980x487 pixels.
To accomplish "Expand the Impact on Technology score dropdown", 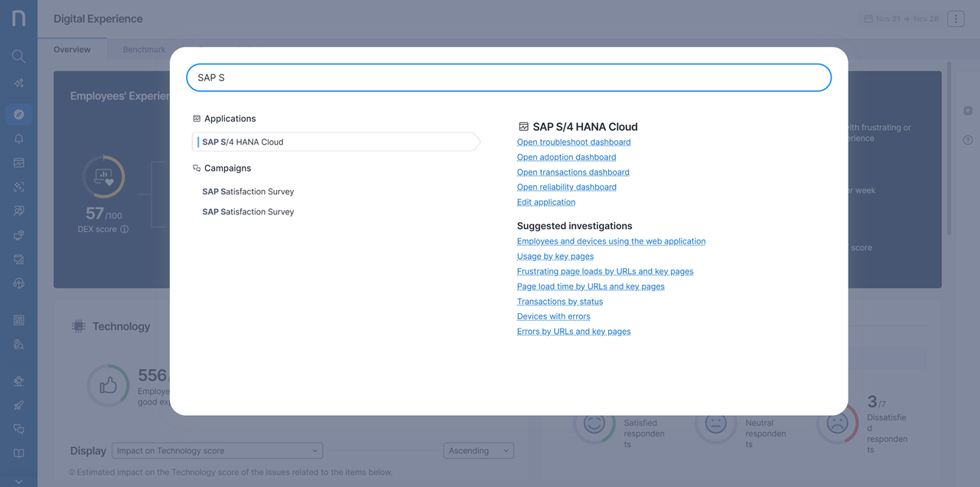I will tap(217, 451).
